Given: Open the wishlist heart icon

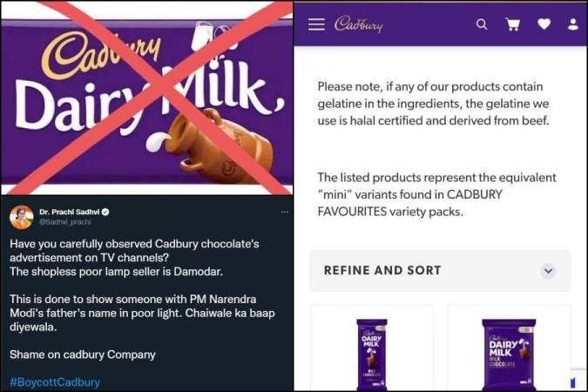Looking at the screenshot, I should pos(544,24).
